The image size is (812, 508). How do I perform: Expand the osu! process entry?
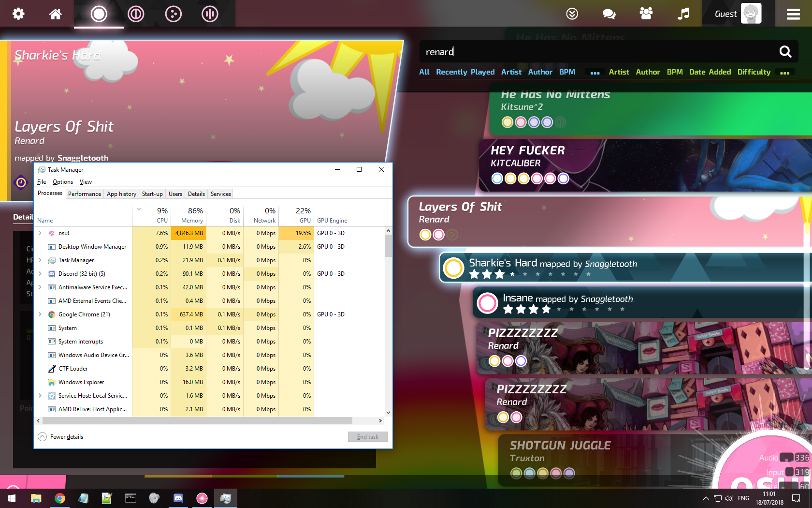click(40, 233)
